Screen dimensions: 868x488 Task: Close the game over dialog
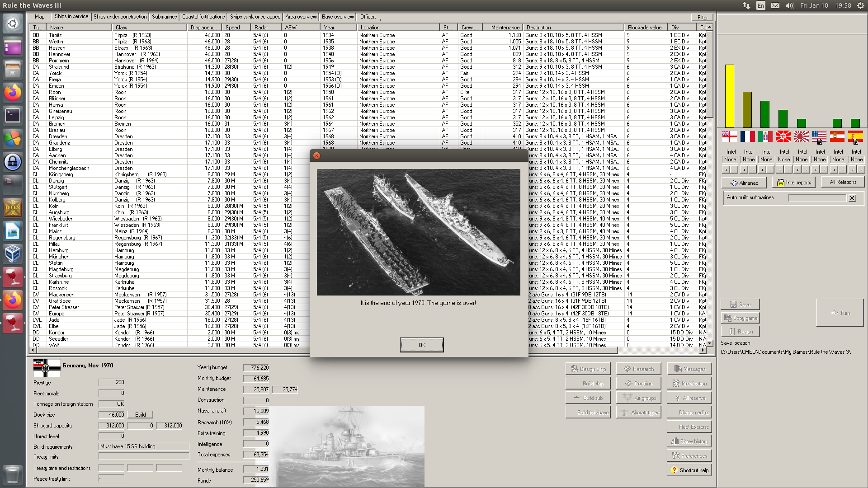coord(316,155)
